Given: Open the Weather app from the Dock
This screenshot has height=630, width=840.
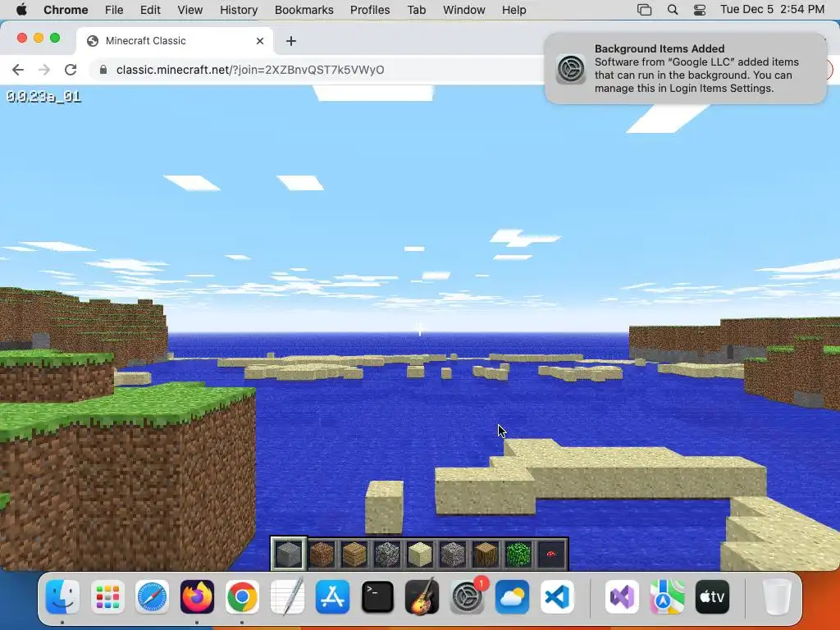Looking at the screenshot, I should point(512,596).
